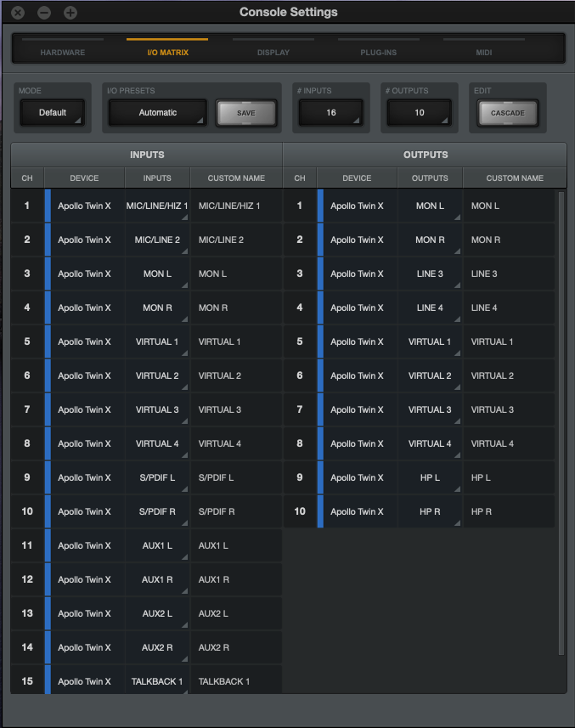The width and height of the screenshot is (575, 728).
Task: Edit input custom name S/PDIF L
Action: (236, 477)
